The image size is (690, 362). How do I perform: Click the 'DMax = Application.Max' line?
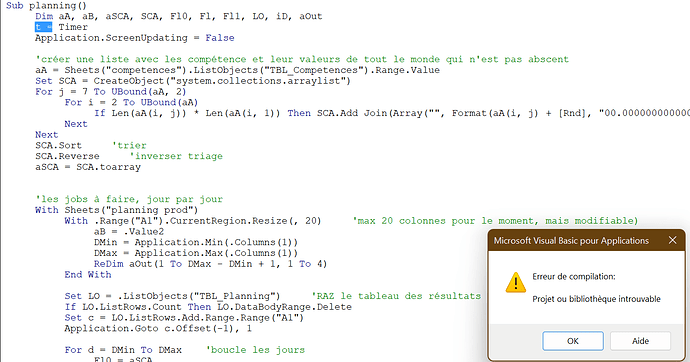point(196,253)
